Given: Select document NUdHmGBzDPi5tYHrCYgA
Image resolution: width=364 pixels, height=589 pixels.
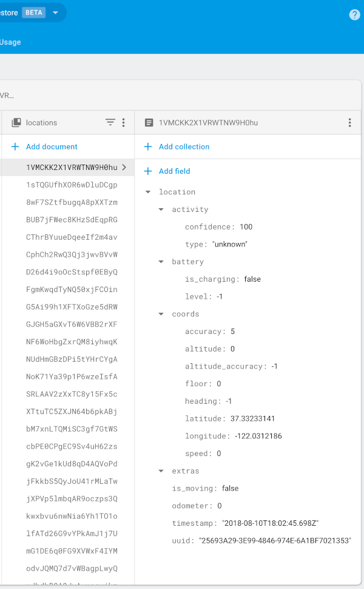Looking at the screenshot, I should (72, 359).
